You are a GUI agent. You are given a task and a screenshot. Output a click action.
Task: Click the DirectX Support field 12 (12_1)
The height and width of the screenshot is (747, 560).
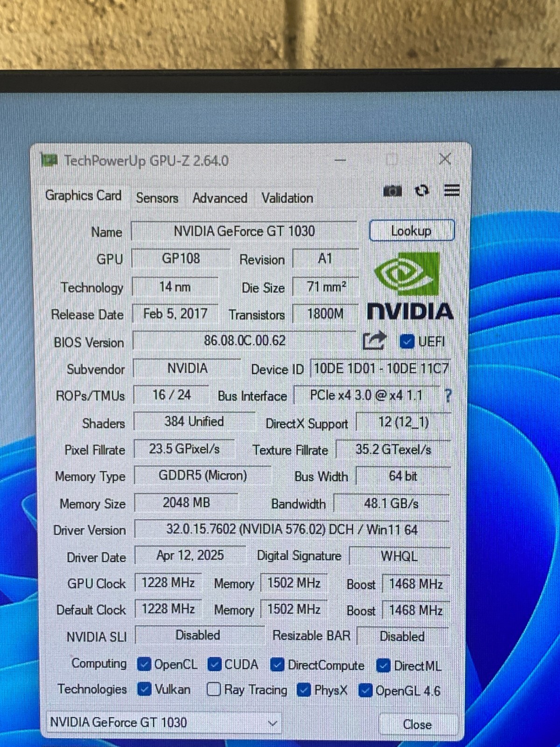pyautogui.click(x=403, y=423)
